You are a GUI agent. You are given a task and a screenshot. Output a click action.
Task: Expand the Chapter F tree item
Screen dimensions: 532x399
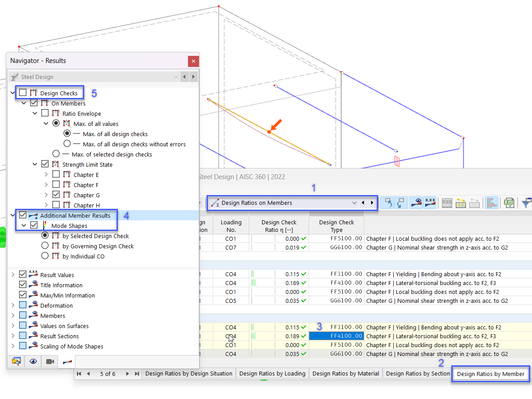(x=46, y=184)
